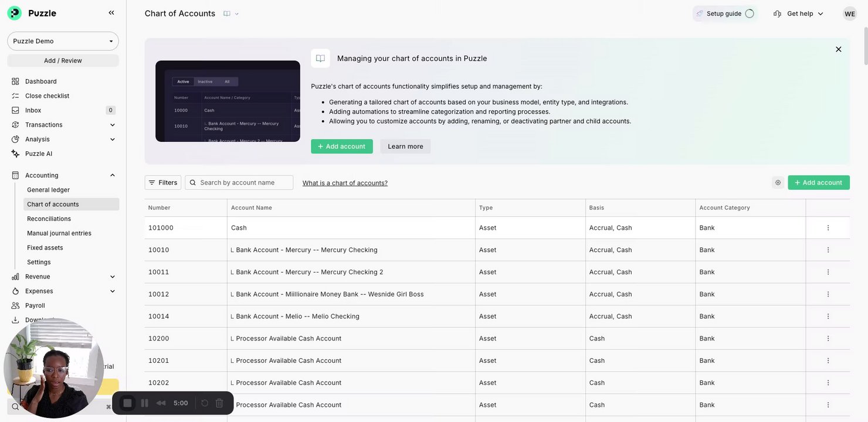
Task: Click the Search by account name field
Action: click(x=243, y=183)
